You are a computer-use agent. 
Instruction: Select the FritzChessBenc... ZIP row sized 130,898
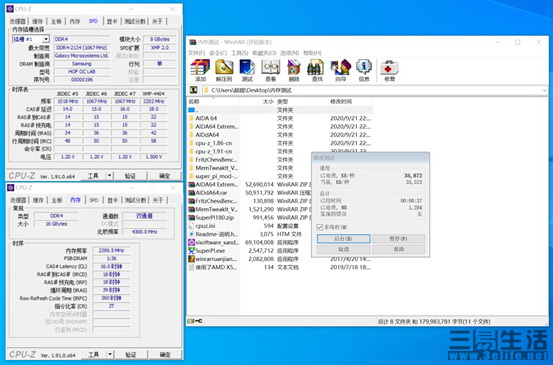pyautogui.click(x=250, y=201)
